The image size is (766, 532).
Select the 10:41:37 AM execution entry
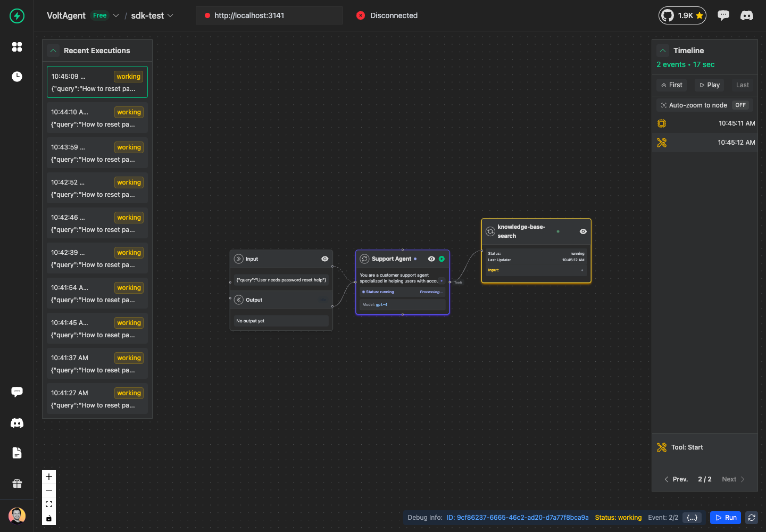97,363
